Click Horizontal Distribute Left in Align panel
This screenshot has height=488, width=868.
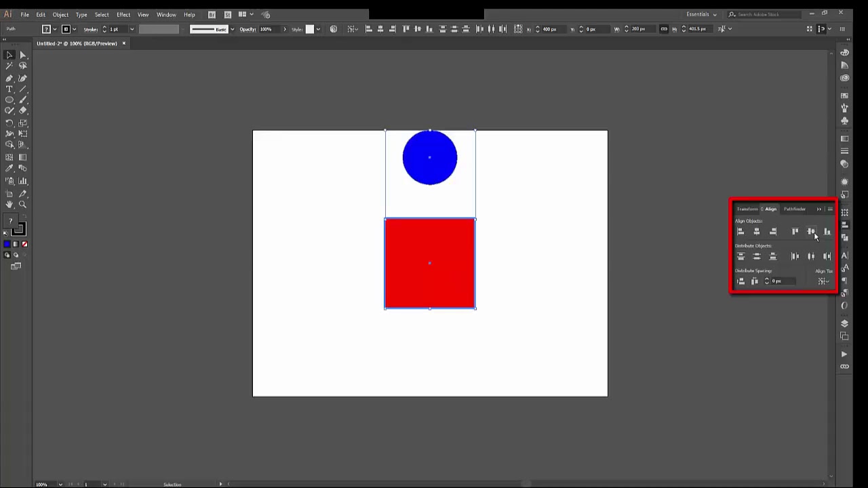(x=795, y=256)
